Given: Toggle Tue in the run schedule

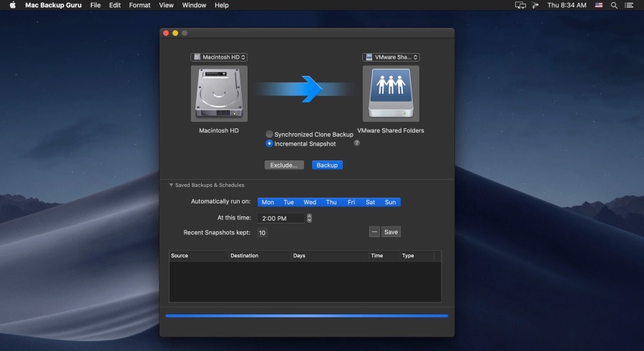Looking at the screenshot, I should (289, 202).
